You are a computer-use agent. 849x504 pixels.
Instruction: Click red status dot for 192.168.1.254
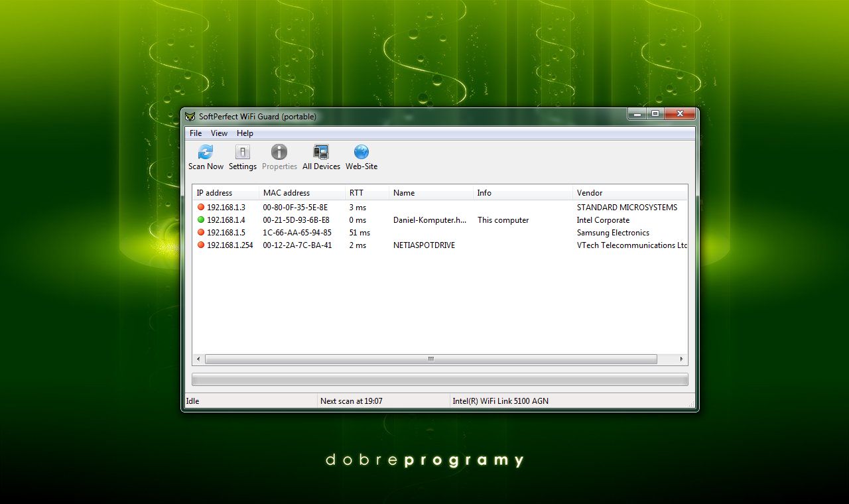pos(201,245)
